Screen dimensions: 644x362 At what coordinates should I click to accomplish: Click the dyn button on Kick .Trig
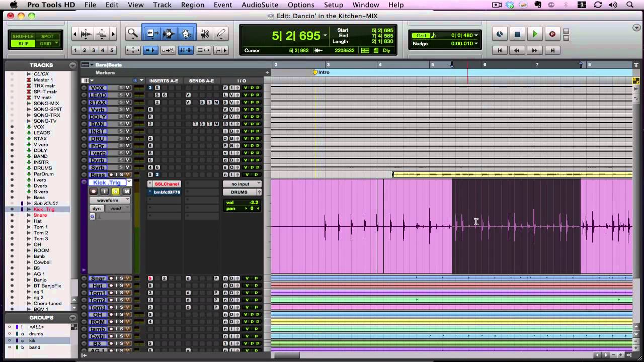point(96,208)
